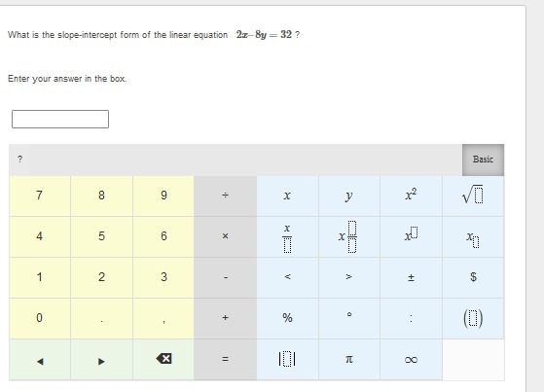Click the equals sign key

pos(225,359)
